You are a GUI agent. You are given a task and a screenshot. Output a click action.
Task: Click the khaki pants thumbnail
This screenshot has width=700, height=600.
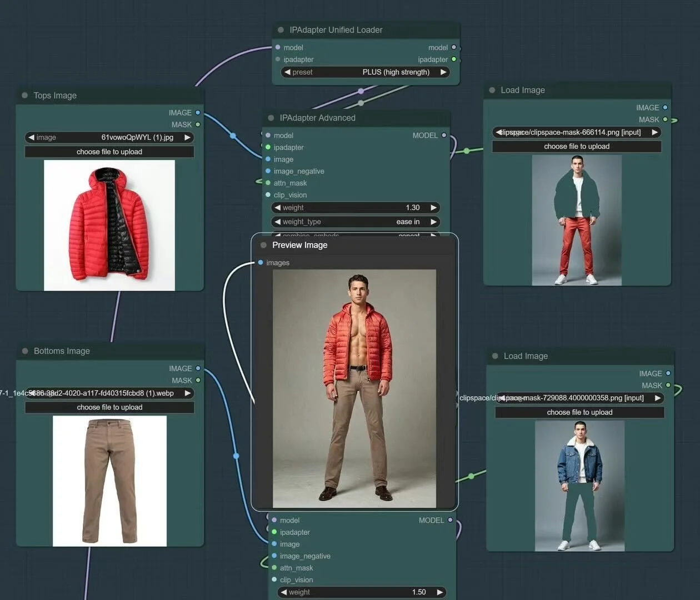coord(109,481)
